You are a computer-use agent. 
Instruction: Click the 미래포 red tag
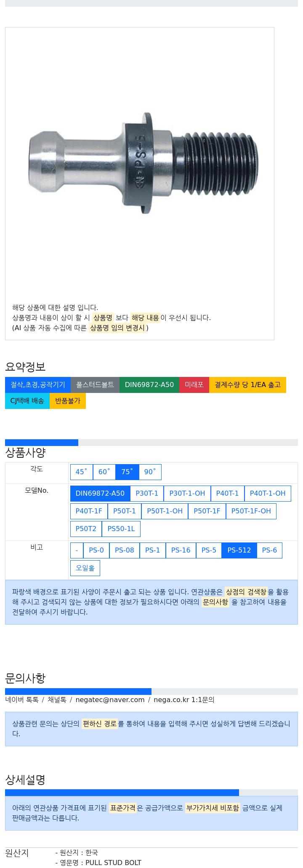pyautogui.click(x=194, y=385)
